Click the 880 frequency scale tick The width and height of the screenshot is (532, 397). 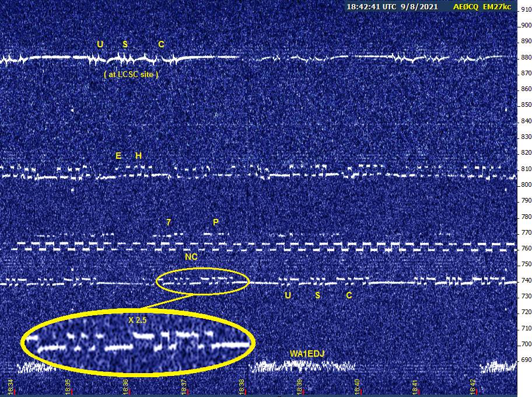point(526,57)
